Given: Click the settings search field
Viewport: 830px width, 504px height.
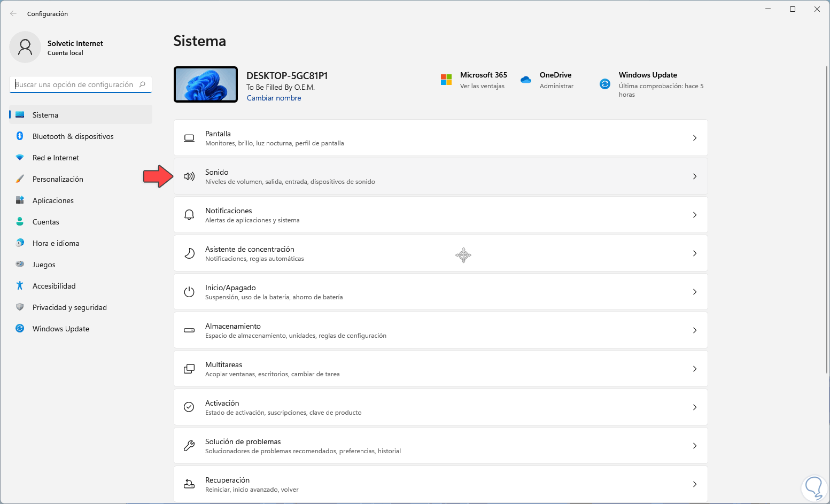Looking at the screenshot, I should (x=75, y=84).
